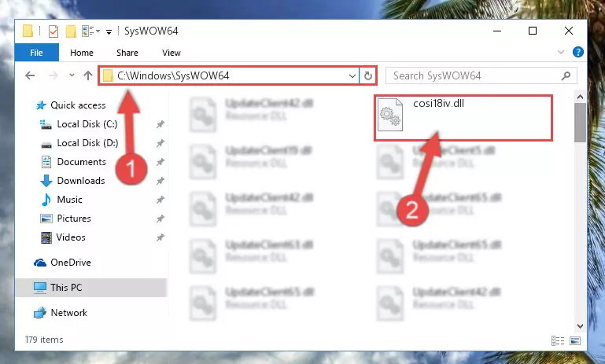The height and width of the screenshot is (364, 605).
Task: Unpin Downloads from Quick access pin
Action: 160,181
